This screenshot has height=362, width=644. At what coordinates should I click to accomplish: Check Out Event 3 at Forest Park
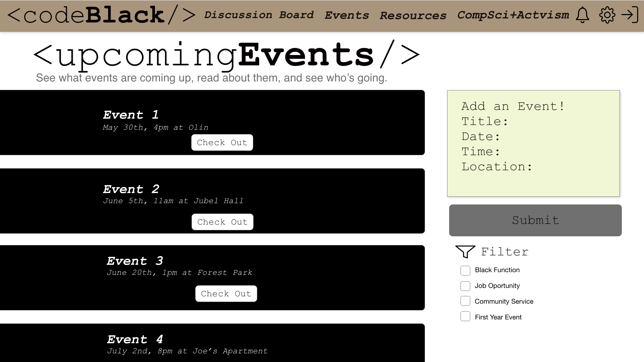coord(226,294)
